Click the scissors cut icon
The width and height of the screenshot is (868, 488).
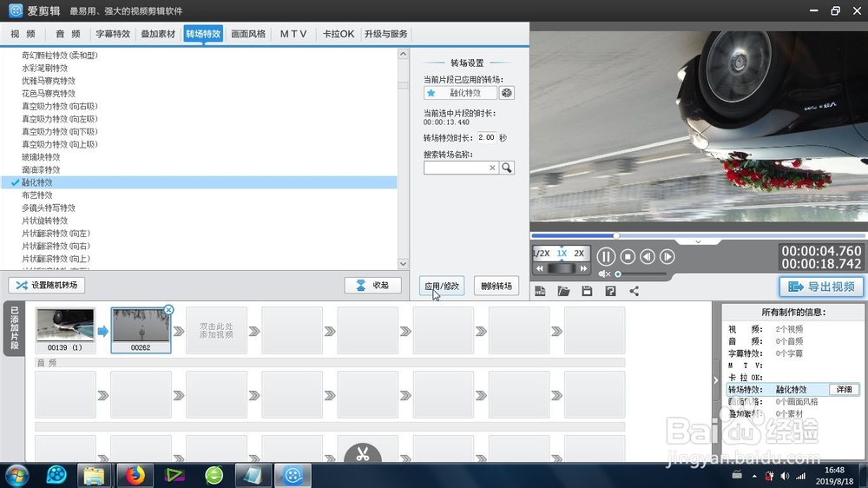point(363,454)
